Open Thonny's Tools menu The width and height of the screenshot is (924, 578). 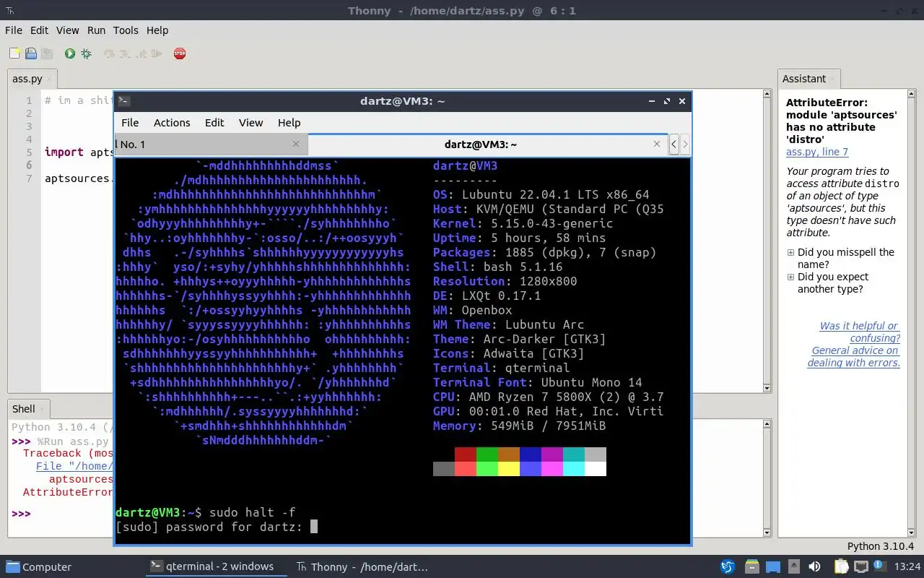coord(126,30)
